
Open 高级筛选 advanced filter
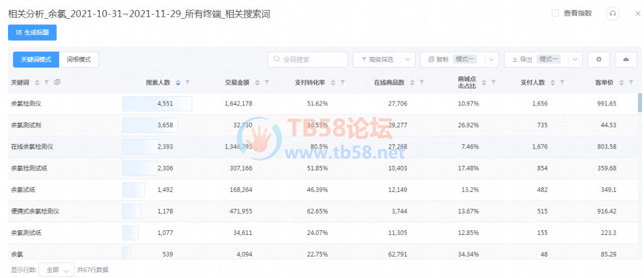click(x=377, y=60)
